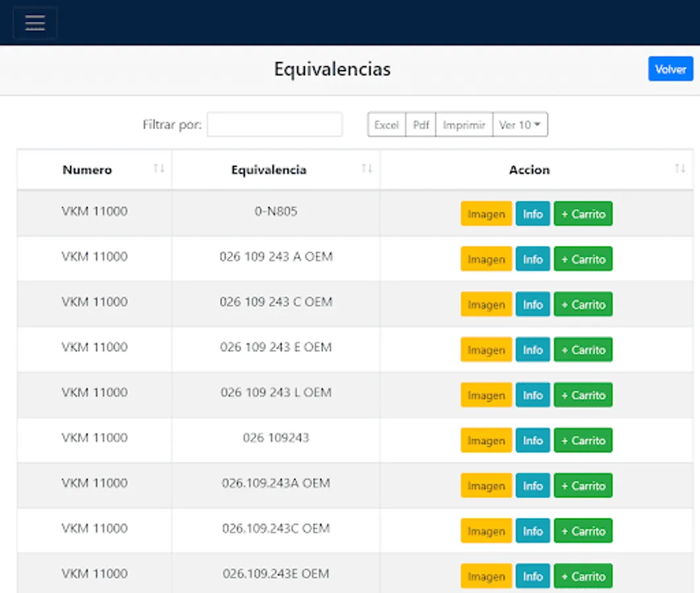The image size is (700, 593).
Task: Click the Filtrar por label
Action: pos(172,125)
